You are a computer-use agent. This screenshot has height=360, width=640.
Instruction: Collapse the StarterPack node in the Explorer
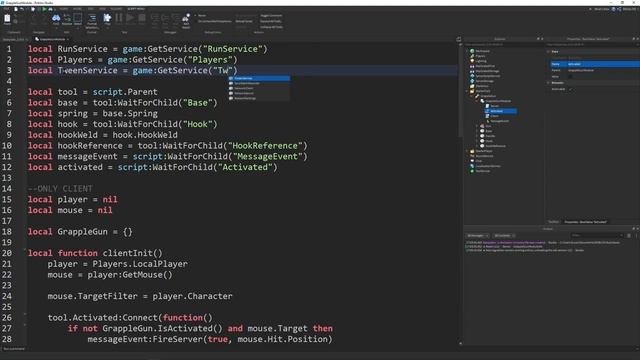pyautogui.click(x=467, y=91)
